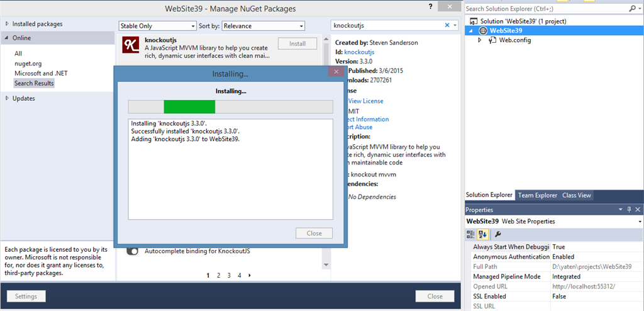Go to results page 4
The image size is (644, 311).
click(239, 275)
